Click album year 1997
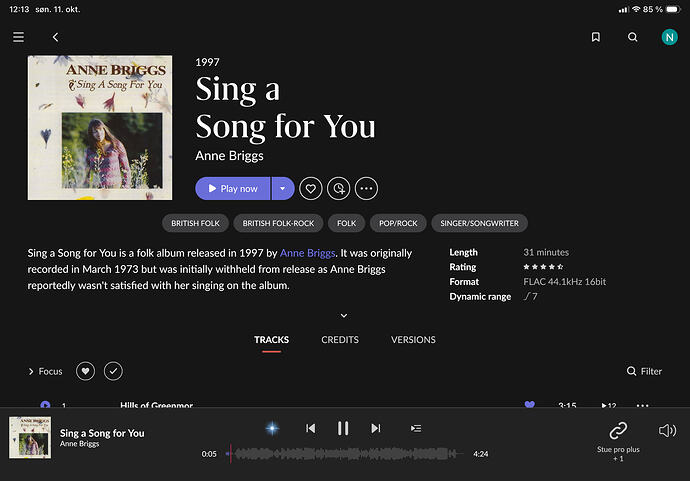This screenshot has height=481, width=690. (207, 62)
